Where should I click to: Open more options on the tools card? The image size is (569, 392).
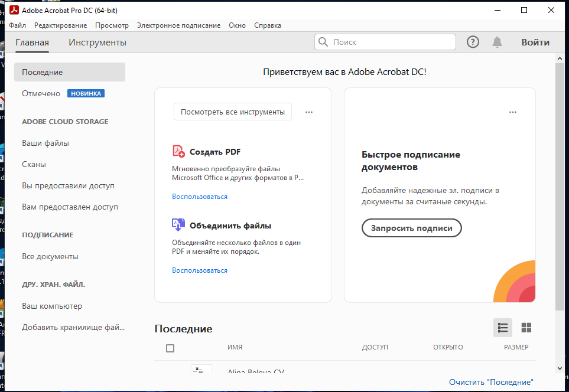pos(309,112)
